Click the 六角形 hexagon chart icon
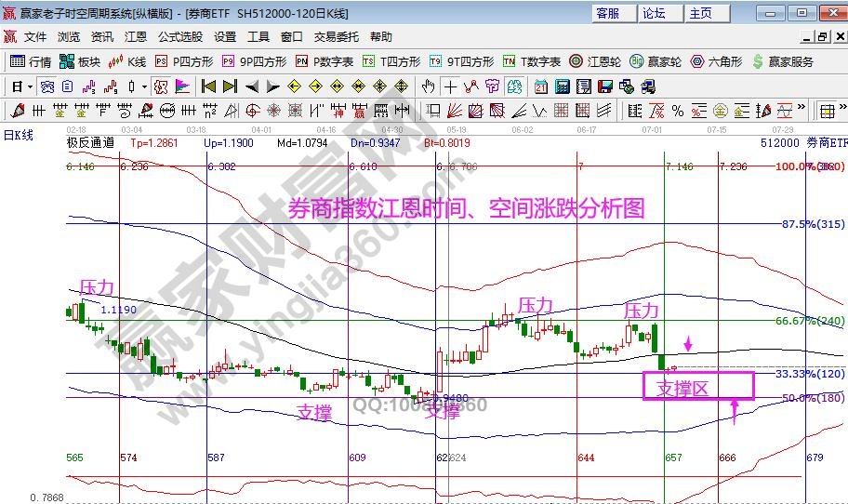Viewport: 848px width, 504px height. click(715, 61)
